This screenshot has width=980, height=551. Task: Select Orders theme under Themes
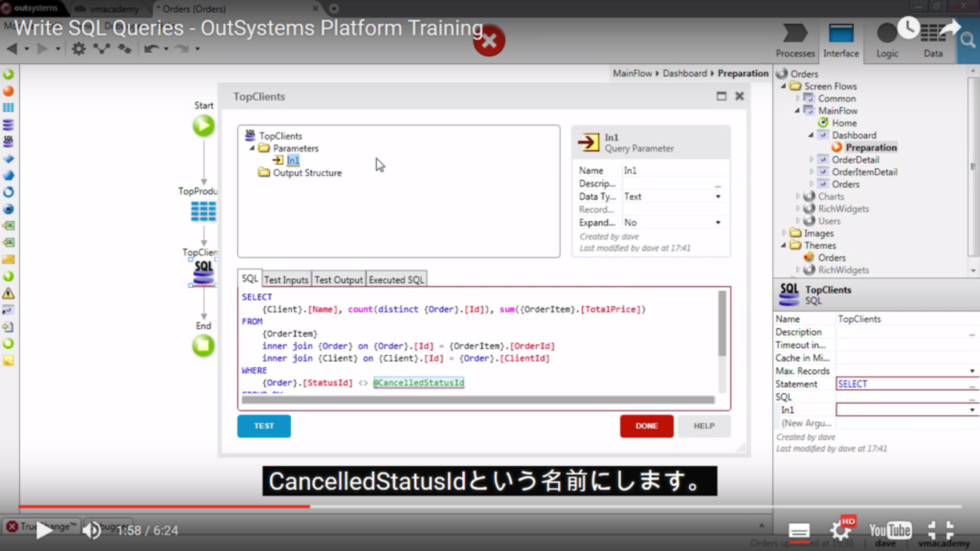coord(831,258)
